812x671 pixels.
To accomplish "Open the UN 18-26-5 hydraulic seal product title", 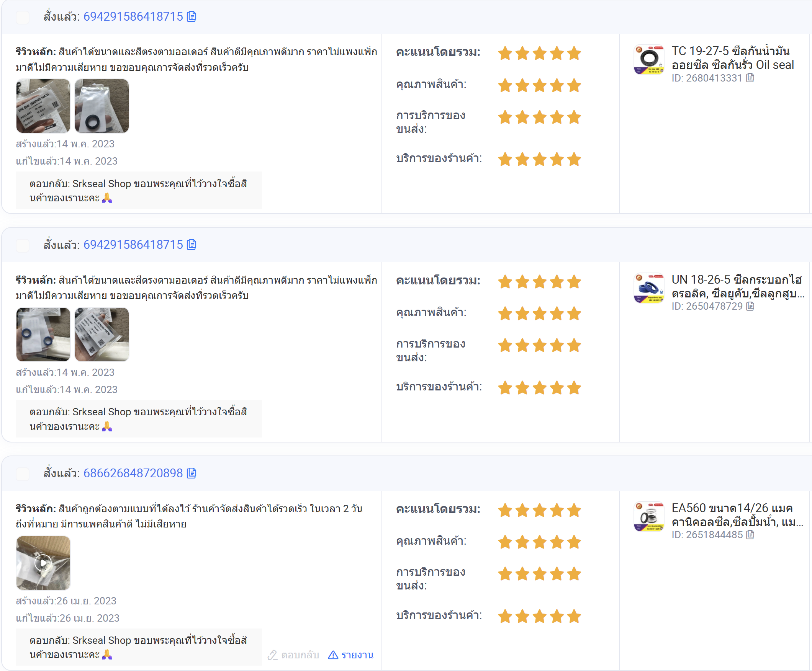I will tap(738, 286).
